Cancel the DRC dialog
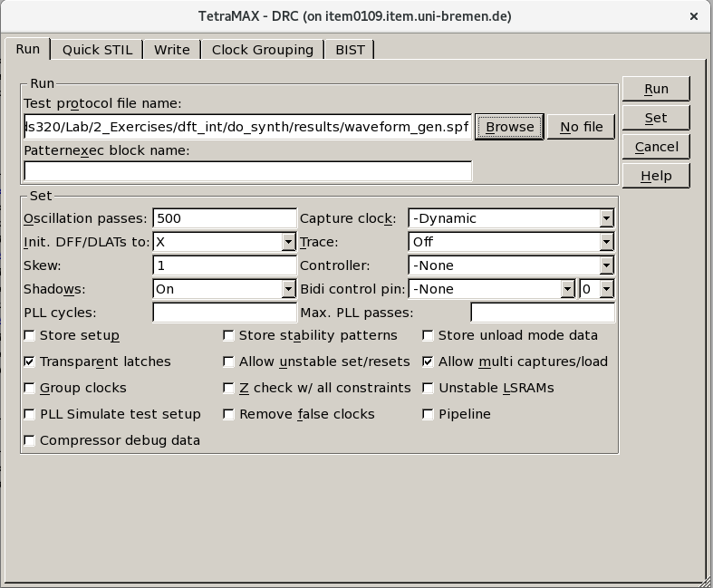The height and width of the screenshot is (588, 713). click(656, 147)
